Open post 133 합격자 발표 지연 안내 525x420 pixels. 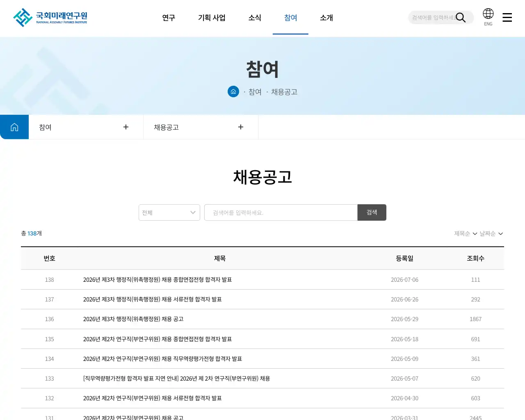coord(176,379)
